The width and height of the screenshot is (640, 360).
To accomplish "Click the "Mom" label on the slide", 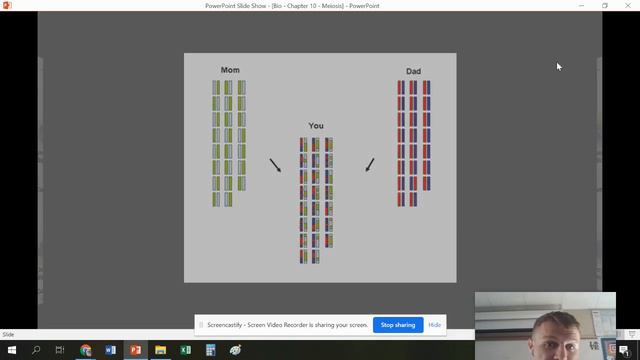I will pyautogui.click(x=230, y=70).
